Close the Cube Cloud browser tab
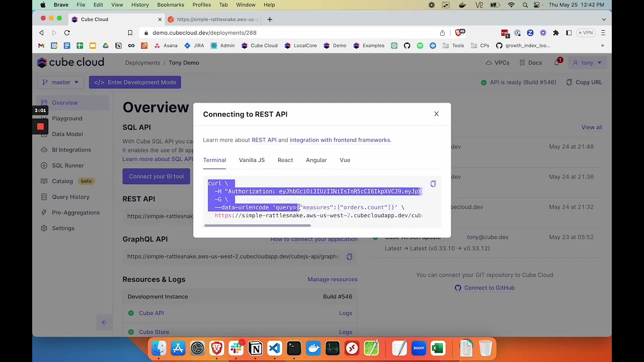This screenshot has width=644, height=362. [x=160, y=20]
